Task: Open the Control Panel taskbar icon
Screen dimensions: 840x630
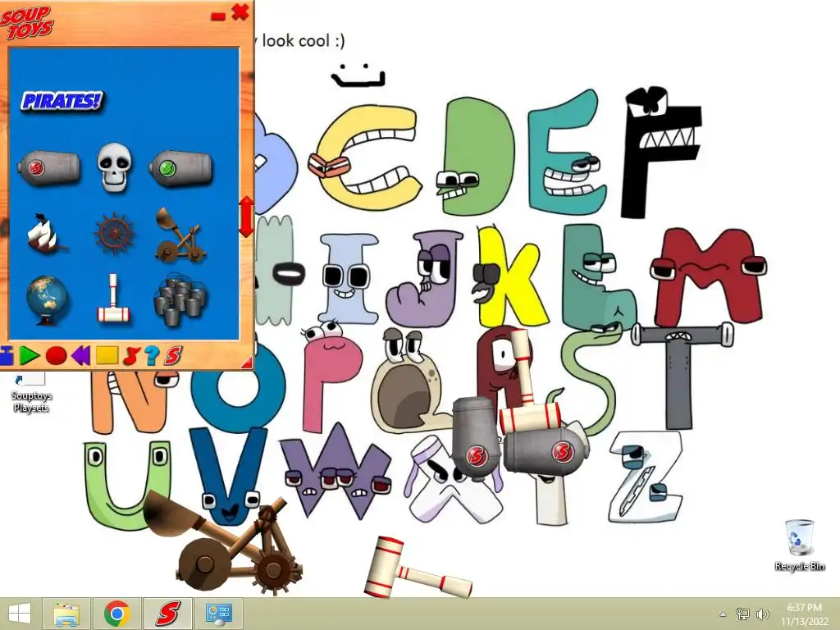Action: [x=218, y=614]
